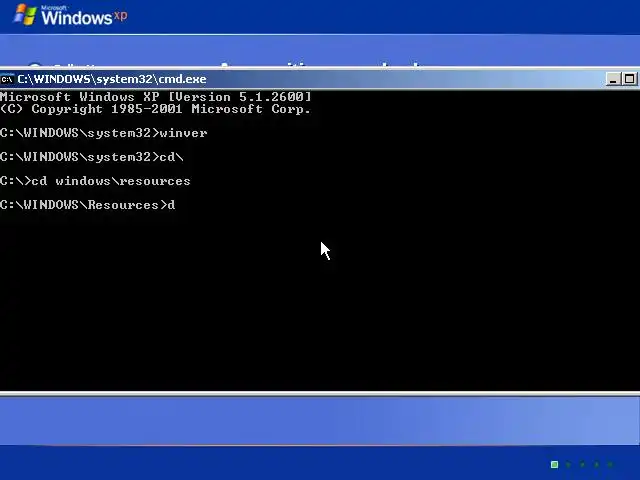The height and width of the screenshot is (480, 640).
Task: Click the 'cd windows\resources' command line
Action: coord(95,181)
